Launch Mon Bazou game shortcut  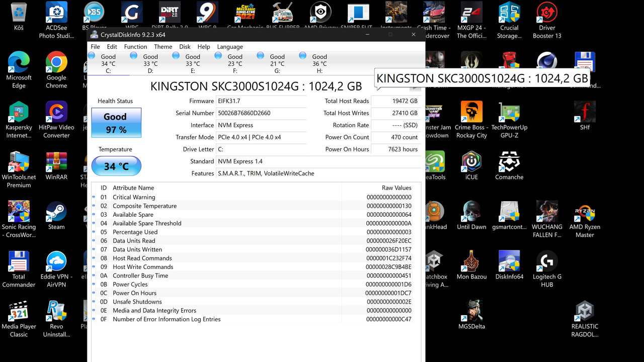pos(471,265)
